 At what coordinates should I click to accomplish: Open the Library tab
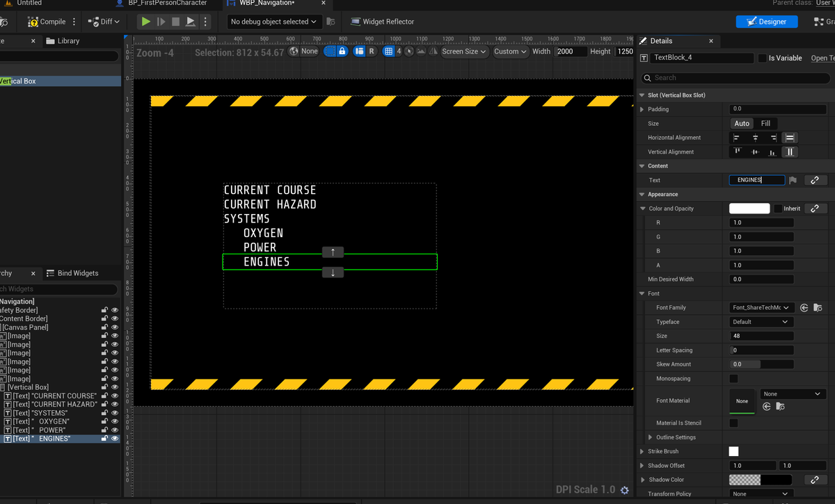coord(63,41)
